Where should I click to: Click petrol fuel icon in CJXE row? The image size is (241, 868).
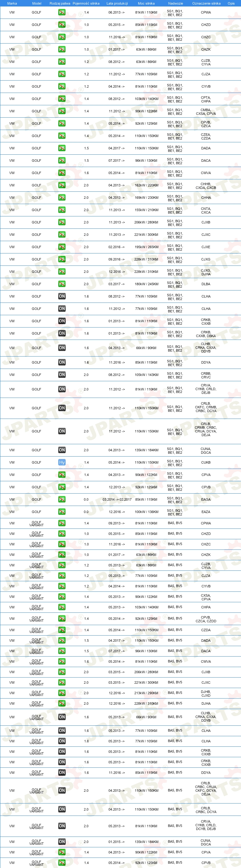(x=62, y=247)
